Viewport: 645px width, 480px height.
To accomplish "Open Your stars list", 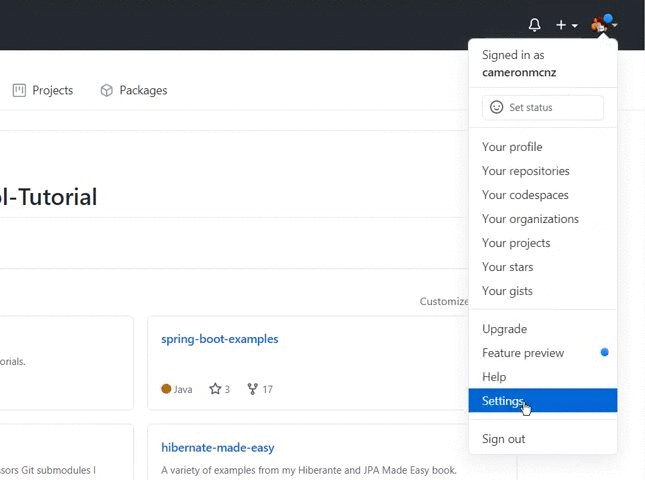I will 507,267.
